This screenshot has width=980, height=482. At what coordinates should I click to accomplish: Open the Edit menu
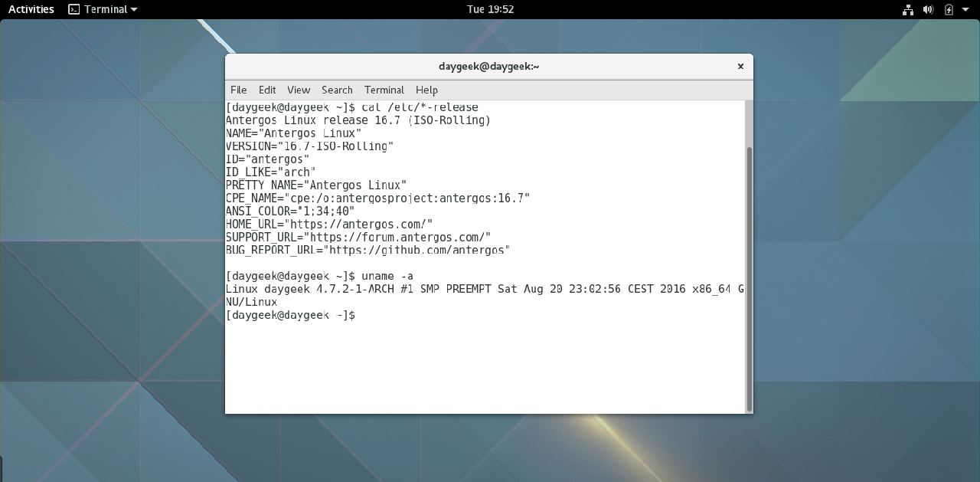[x=267, y=90]
